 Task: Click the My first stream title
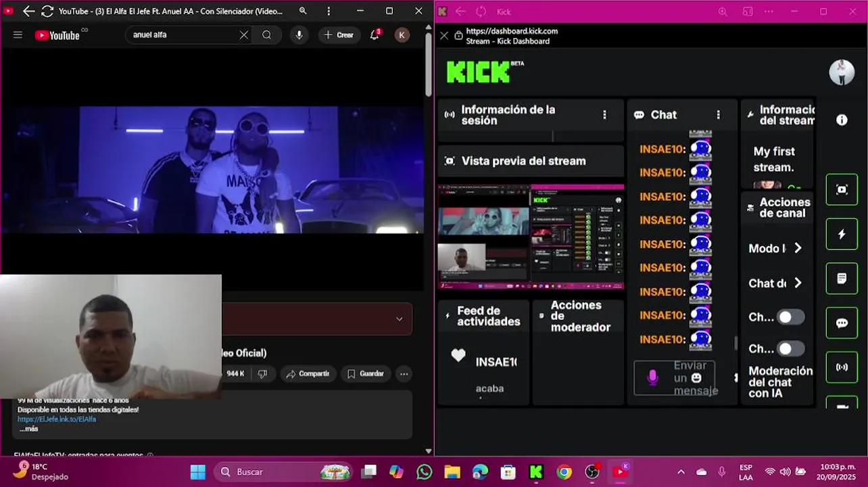coord(774,160)
